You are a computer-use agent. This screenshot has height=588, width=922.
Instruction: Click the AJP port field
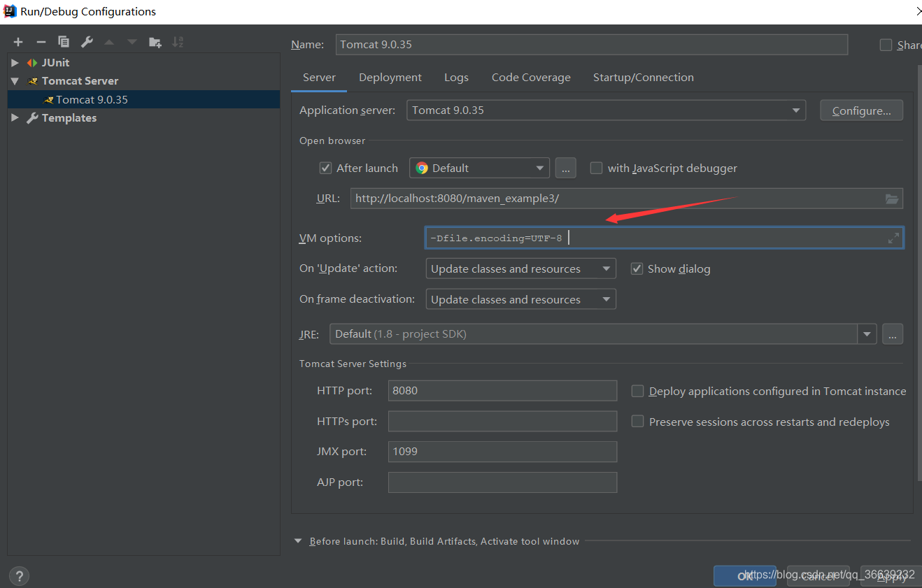tap(502, 482)
